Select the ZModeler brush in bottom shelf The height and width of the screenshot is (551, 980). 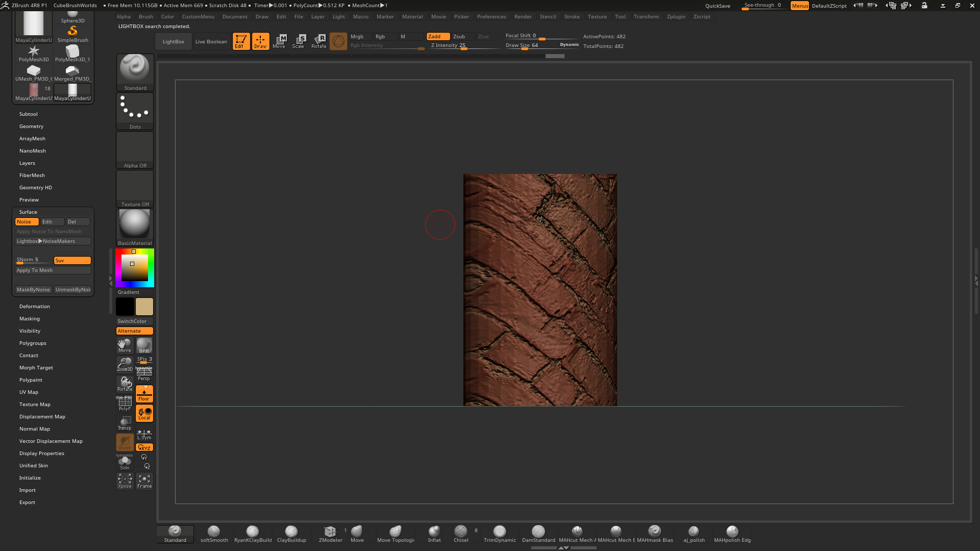pos(330,534)
